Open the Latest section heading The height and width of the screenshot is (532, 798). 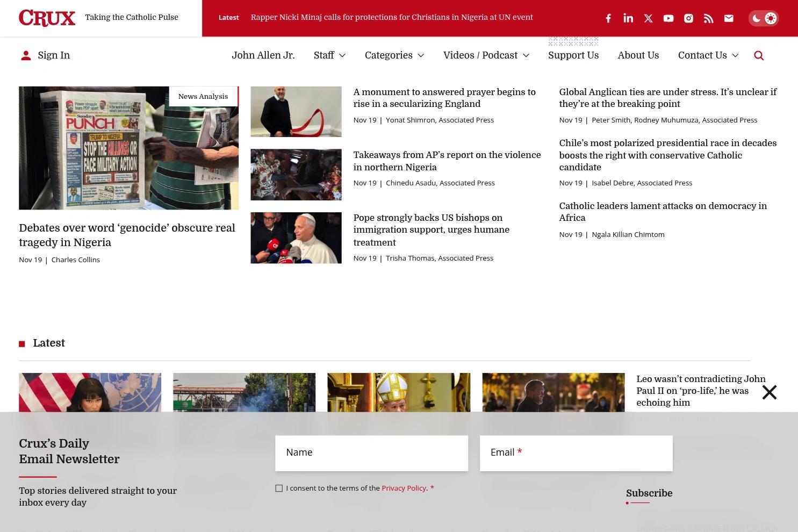(x=49, y=343)
